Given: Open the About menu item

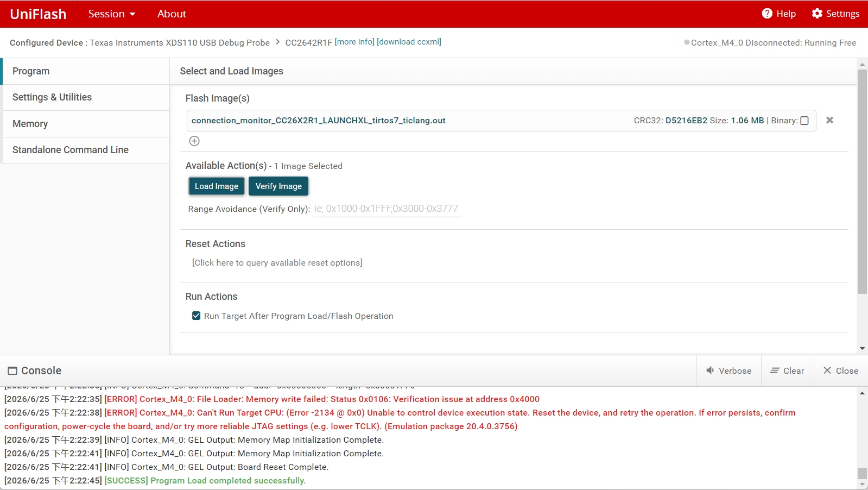Looking at the screenshot, I should [172, 14].
